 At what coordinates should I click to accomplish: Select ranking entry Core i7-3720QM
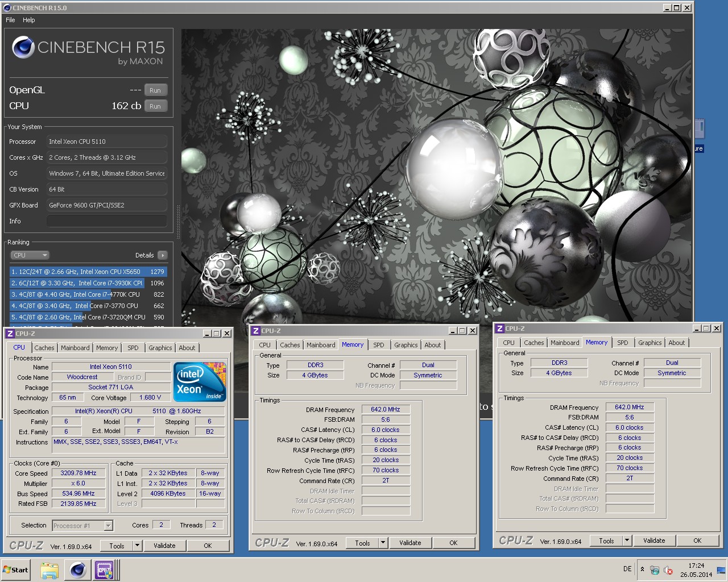88,317
